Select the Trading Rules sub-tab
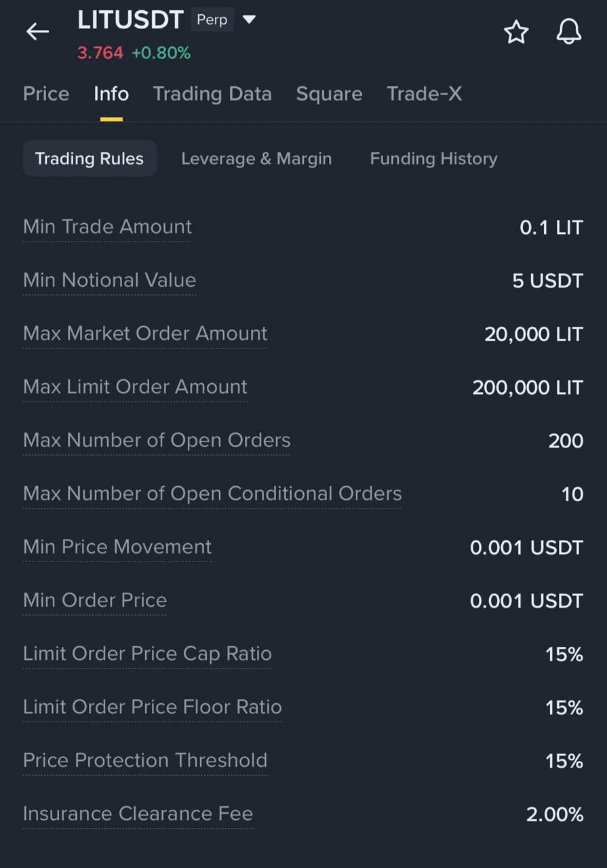Viewport: 607px width, 868px height. pos(90,159)
